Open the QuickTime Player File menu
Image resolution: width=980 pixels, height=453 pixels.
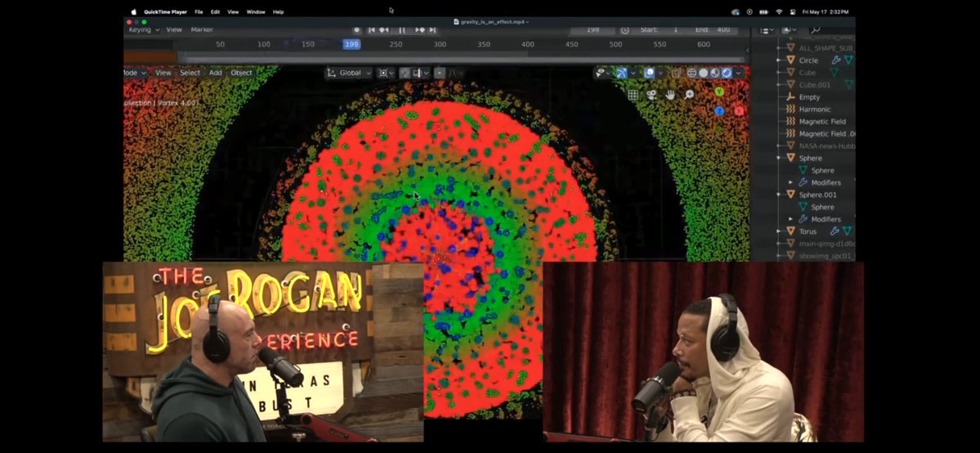(x=199, y=11)
